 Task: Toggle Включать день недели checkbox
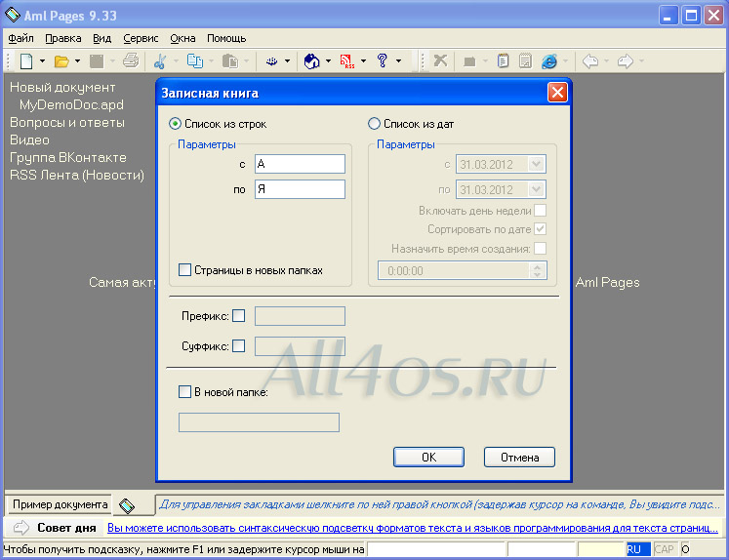tap(541, 211)
